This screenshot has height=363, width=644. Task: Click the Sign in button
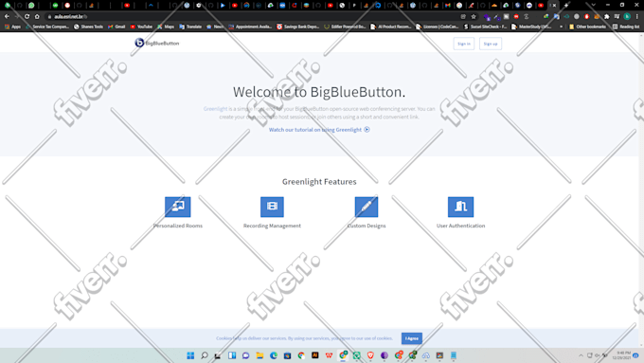tap(464, 44)
